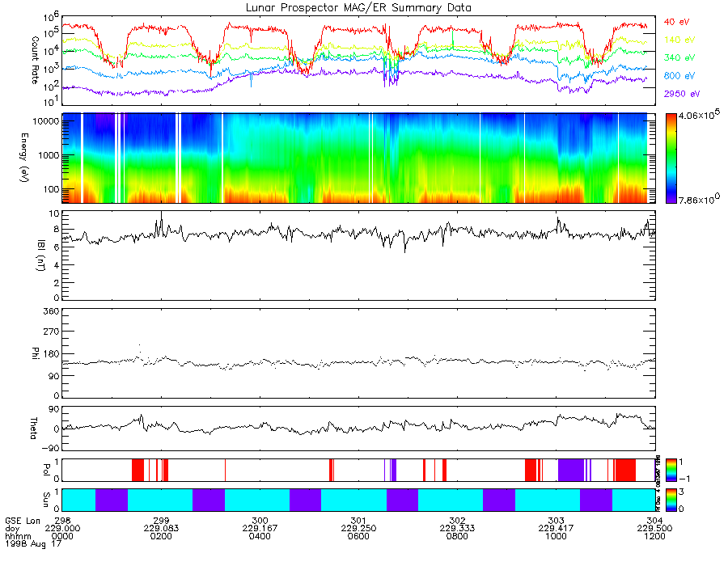Click the '-90' tick on Theta axis
The width and height of the screenshot is (728, 566).
pyautogui.click(x=51, y=448)
